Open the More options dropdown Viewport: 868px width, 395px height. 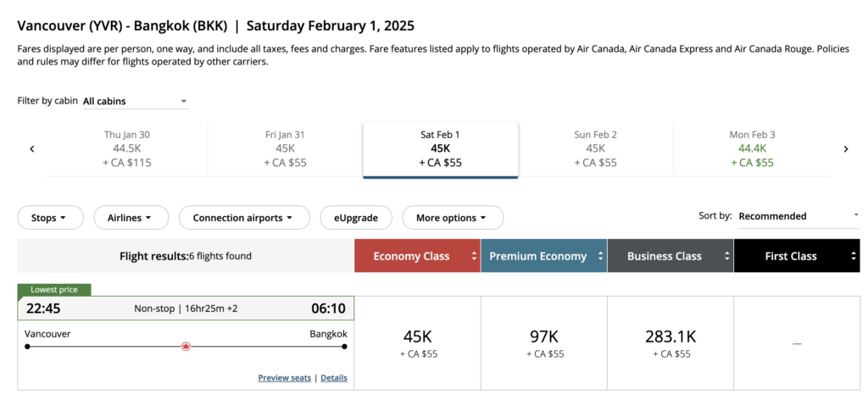coord(452,218)
